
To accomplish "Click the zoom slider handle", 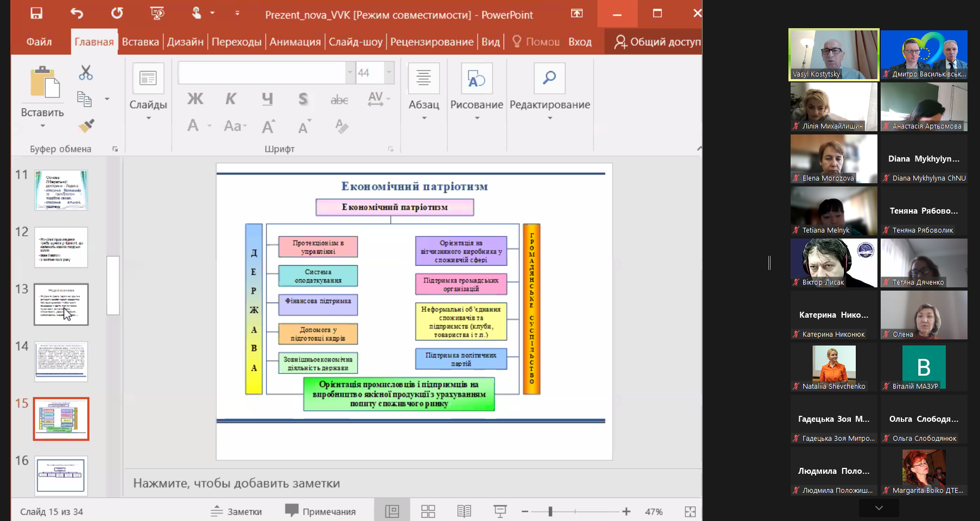I will [x=550, y=511].
